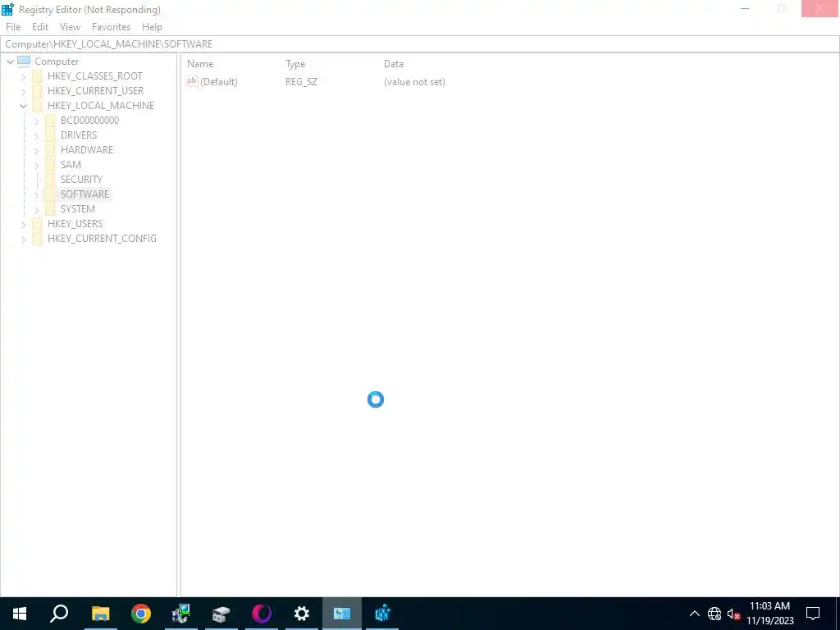Screen dimensions: 840x630
Task: Open taskbar Search
Action: click(59, 614)
